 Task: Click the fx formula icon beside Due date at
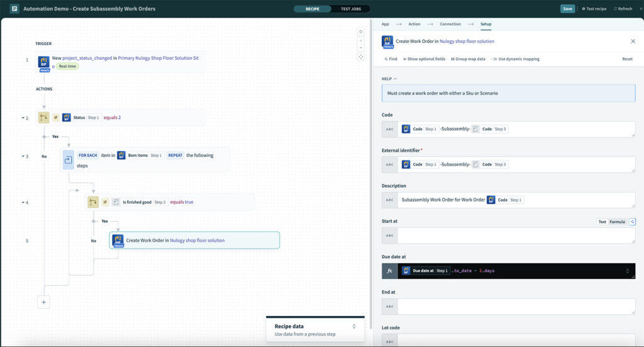pos(389,271)
